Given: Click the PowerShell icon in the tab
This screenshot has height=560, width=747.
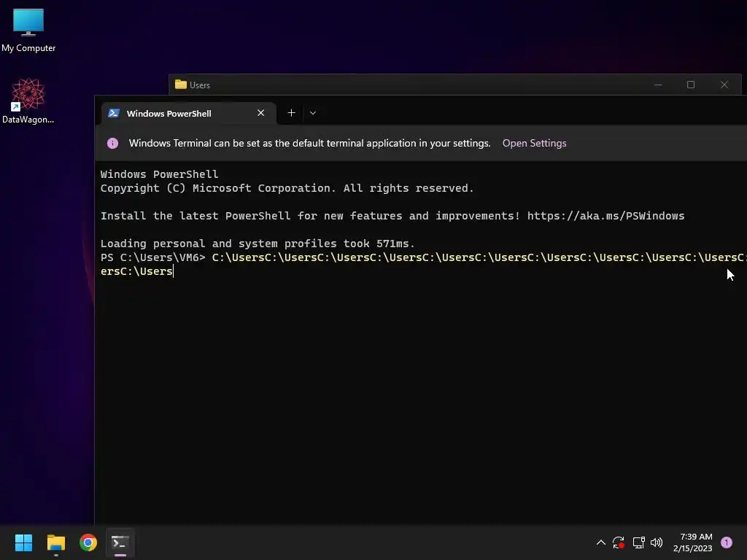Looking at the screenshot, I should 114,113.
